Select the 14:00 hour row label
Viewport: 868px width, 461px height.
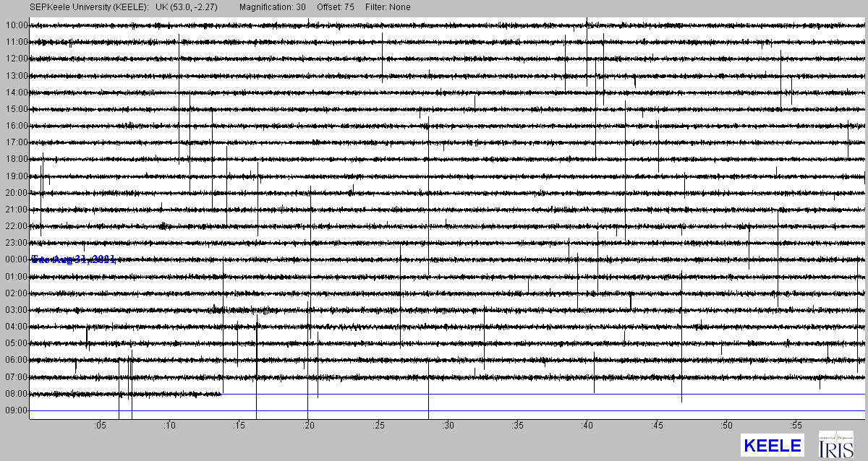(16, 92)
